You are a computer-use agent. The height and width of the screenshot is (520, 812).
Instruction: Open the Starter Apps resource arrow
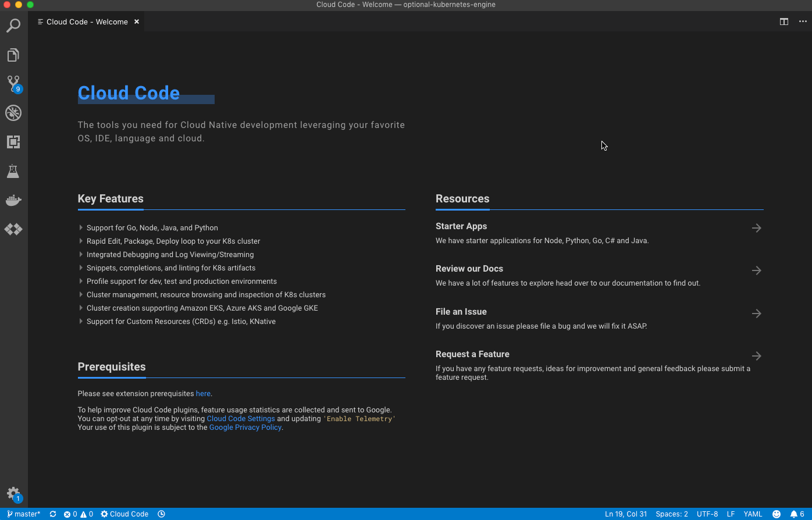tap(756, 228)
